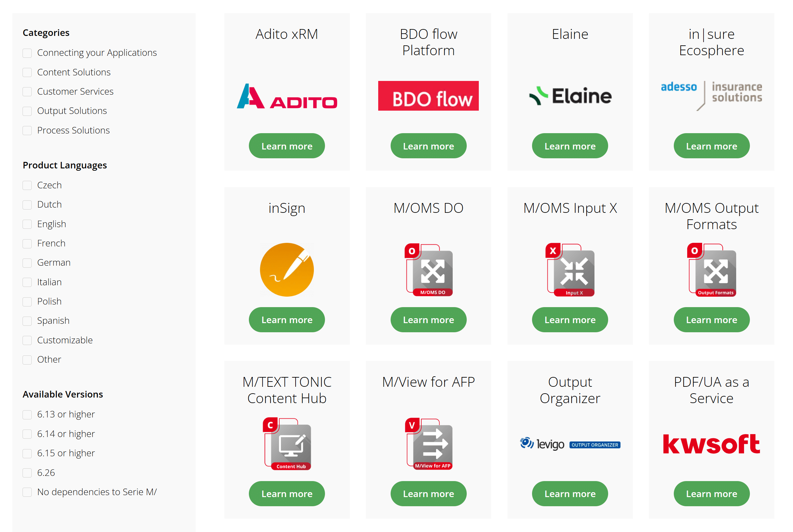Screen dimensions: 793x532
Task: Learn more about Output Organizer
Action: (x=570, y=494)
